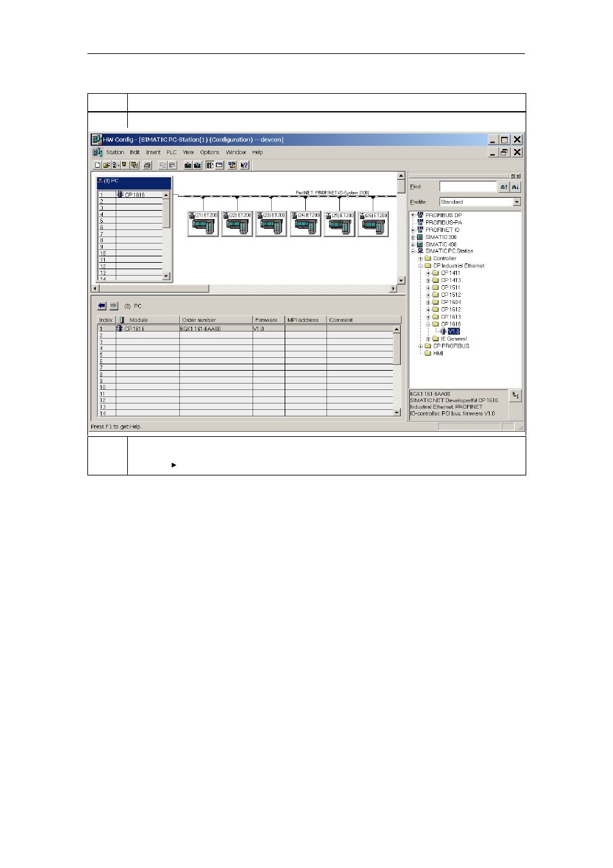613x868 pixels.
Task: Click the catalog info button at bottom right
Action: 515,395
